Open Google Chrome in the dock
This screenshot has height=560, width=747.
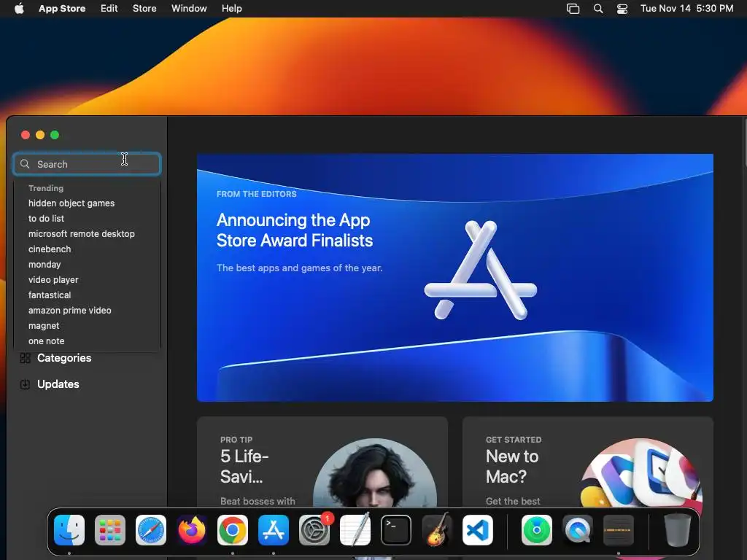[233, 530]
